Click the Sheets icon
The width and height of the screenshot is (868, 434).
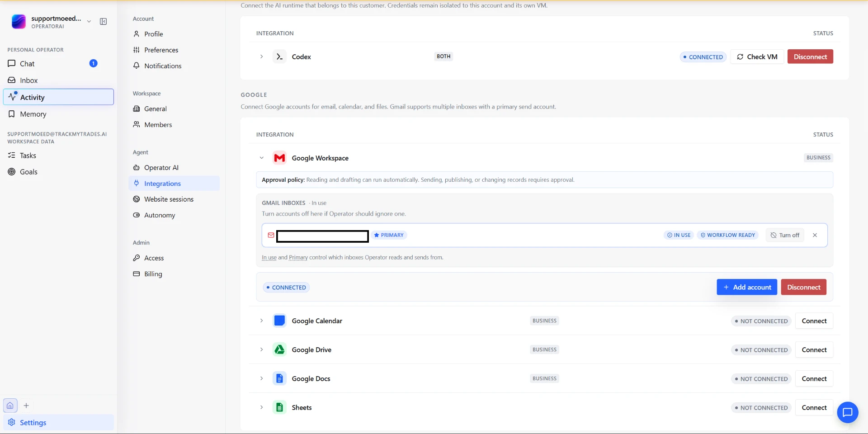tap(279, 407)
